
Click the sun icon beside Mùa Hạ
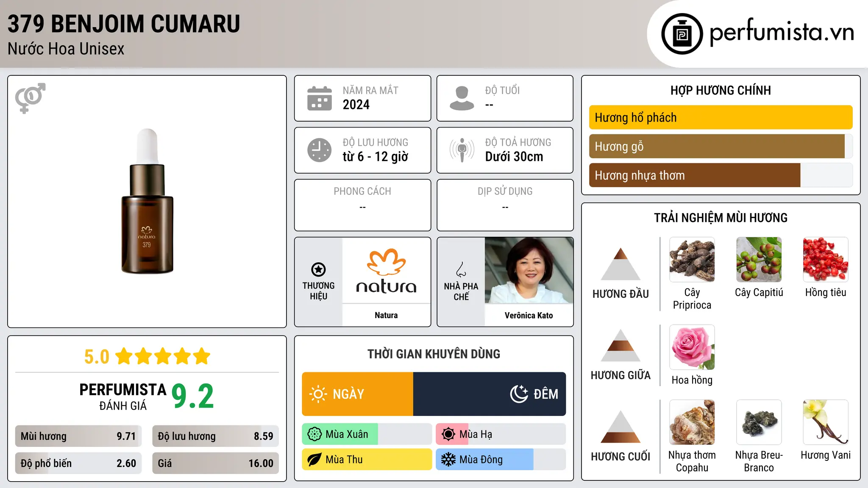tap(448, 434)
